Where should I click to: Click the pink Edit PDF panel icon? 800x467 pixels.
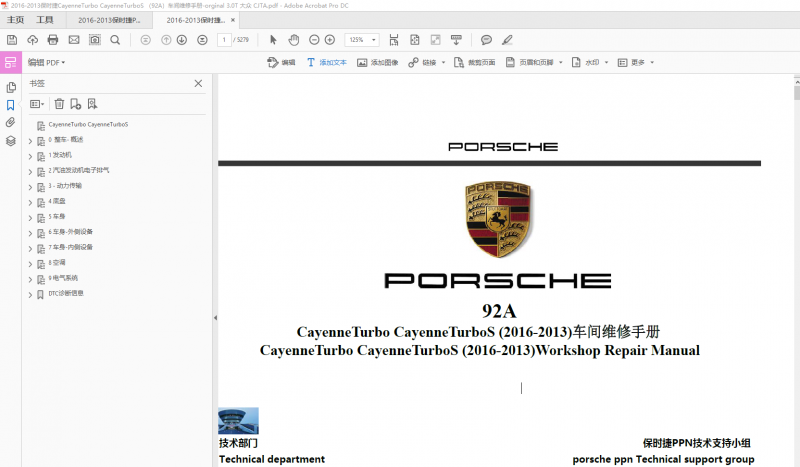pos(11,62)
